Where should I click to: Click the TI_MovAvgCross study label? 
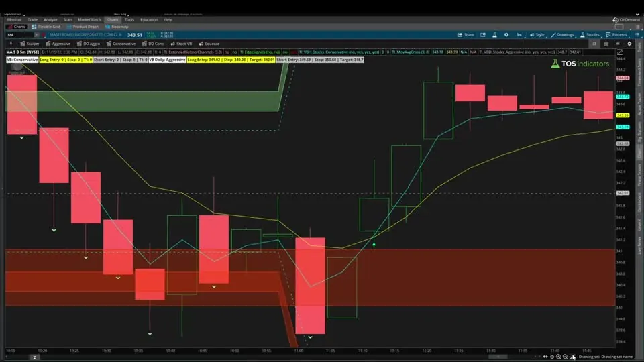pyautogui.click(x=411, y=52)
